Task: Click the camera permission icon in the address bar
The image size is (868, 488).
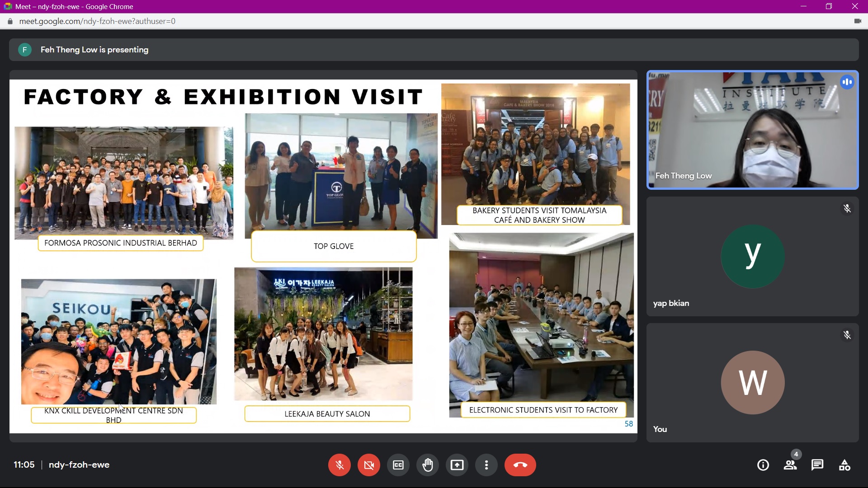Action: point(858,21)
